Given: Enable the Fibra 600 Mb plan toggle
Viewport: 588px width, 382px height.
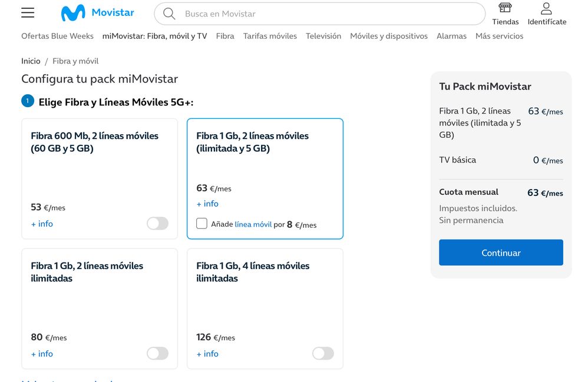Looking at the screenshot, I should tap(157, 224).
